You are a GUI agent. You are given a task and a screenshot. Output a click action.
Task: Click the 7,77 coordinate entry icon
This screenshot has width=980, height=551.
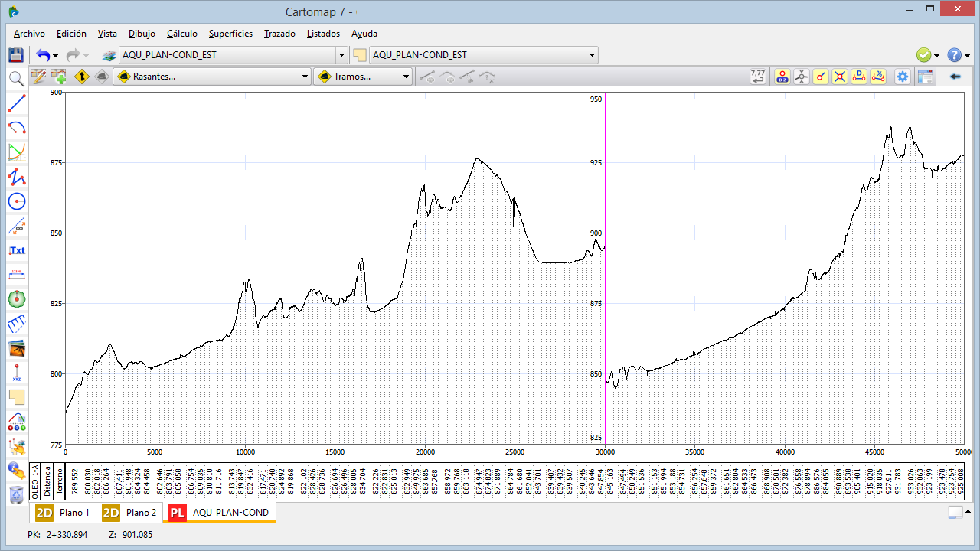point(757,77)
